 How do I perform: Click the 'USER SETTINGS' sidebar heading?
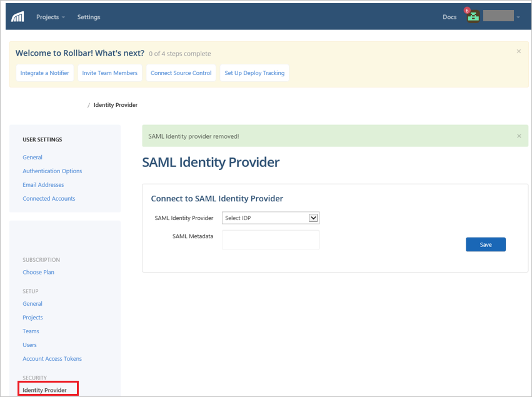coord(43,139)
